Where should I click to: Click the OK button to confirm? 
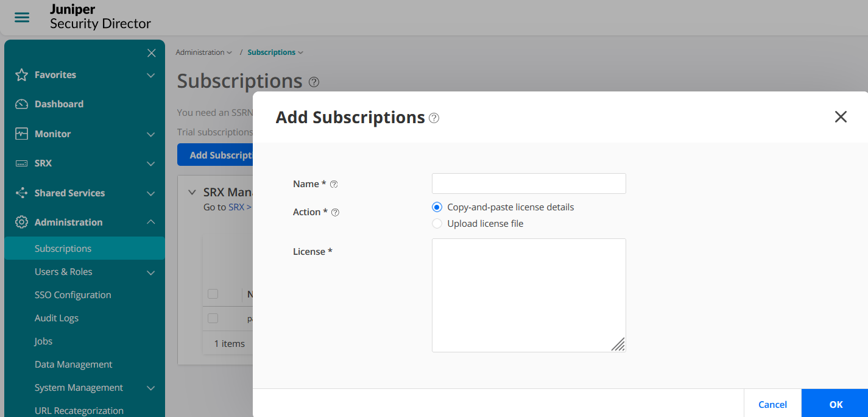(x=836, y=404)
